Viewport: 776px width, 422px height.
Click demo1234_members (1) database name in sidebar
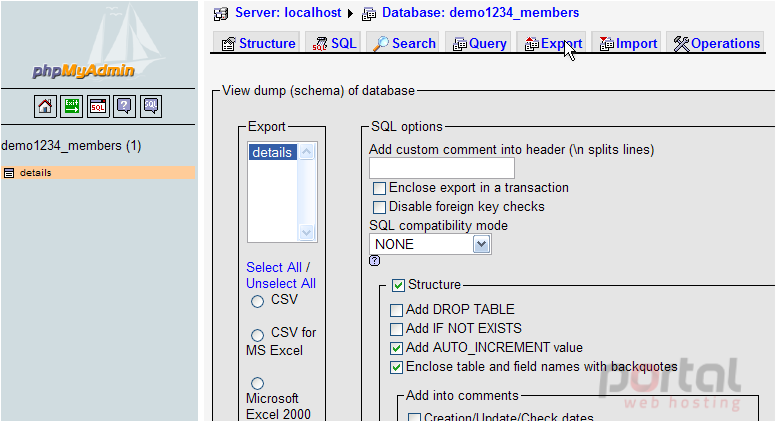71,145
